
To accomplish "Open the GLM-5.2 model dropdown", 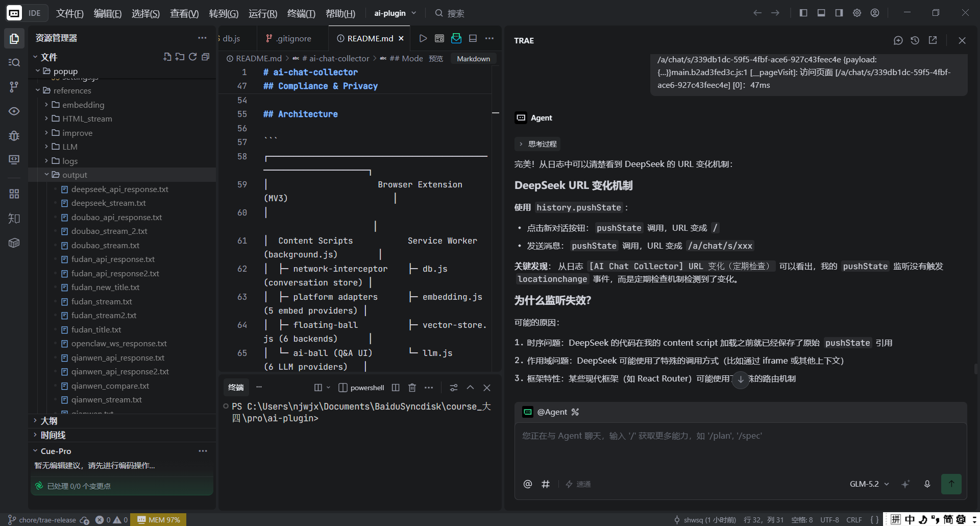I will (x=869, y=484).
